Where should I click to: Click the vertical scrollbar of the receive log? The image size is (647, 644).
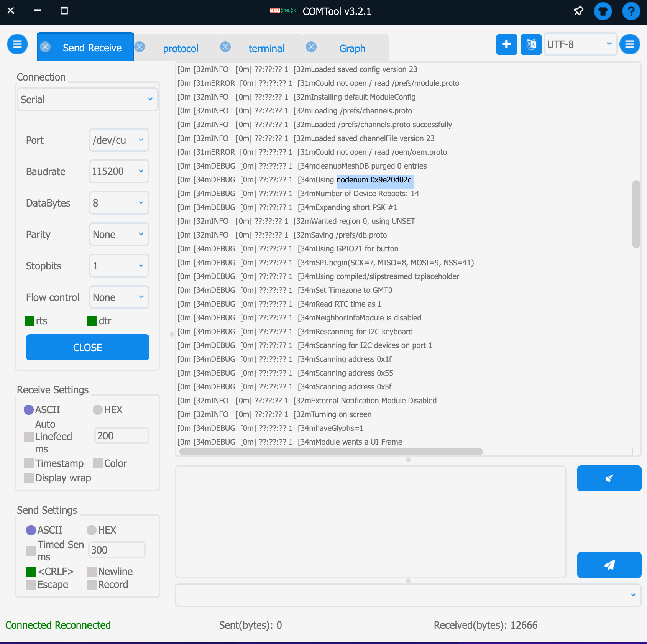[x=636, y=214]
